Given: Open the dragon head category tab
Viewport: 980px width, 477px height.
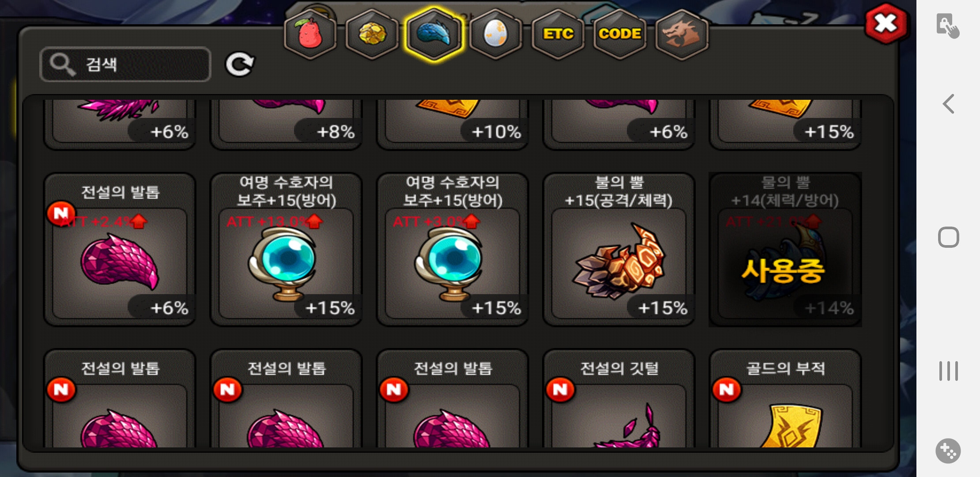Looking at the screenshot, I should [x=682, y=34].
